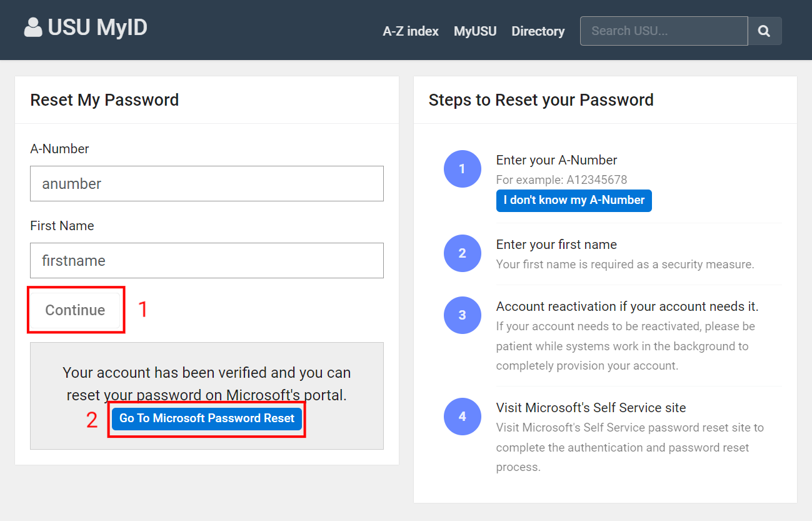The height and width of the screenshot is (521, 812).
Task: Click the Continue button
Action: click(75, 310)
